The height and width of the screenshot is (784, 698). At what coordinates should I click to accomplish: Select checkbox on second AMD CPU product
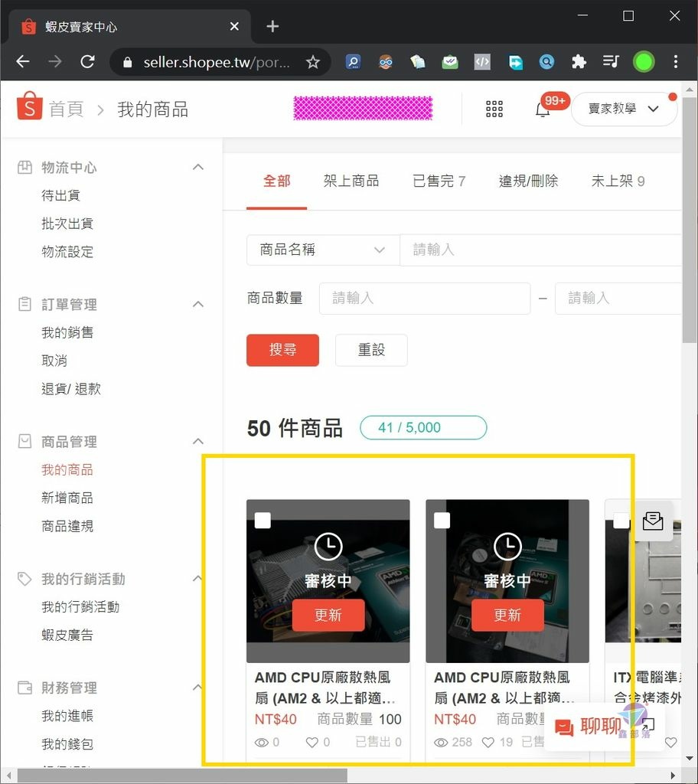pyautogui.click(x=442, y=521)
